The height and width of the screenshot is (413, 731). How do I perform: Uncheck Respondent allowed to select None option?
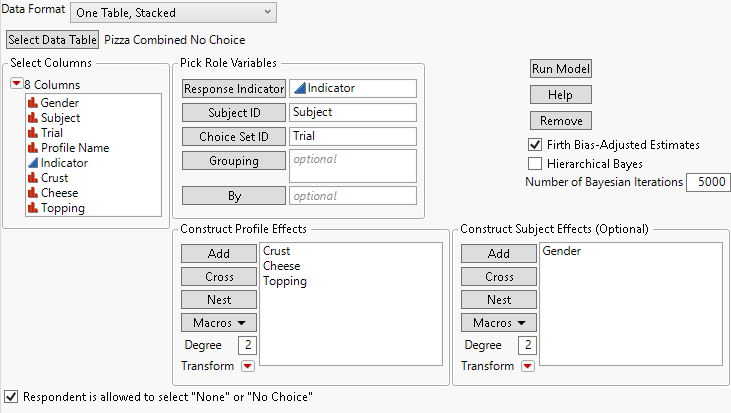tap(11, 396)
